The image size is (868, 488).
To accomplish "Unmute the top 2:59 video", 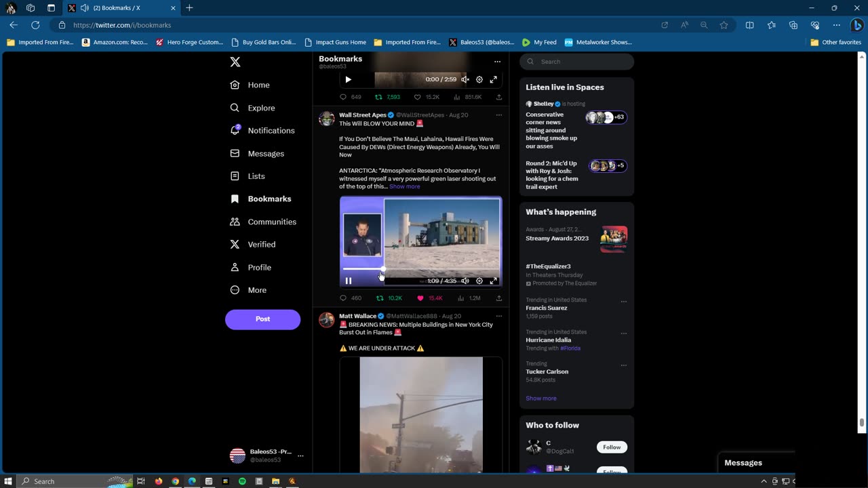I will [465, 79].
